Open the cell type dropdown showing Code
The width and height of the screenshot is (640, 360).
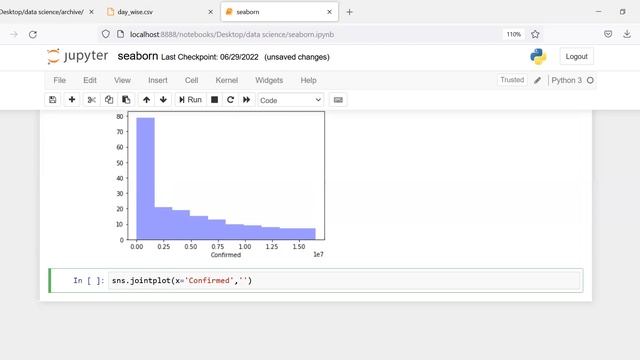click(291, 100)
